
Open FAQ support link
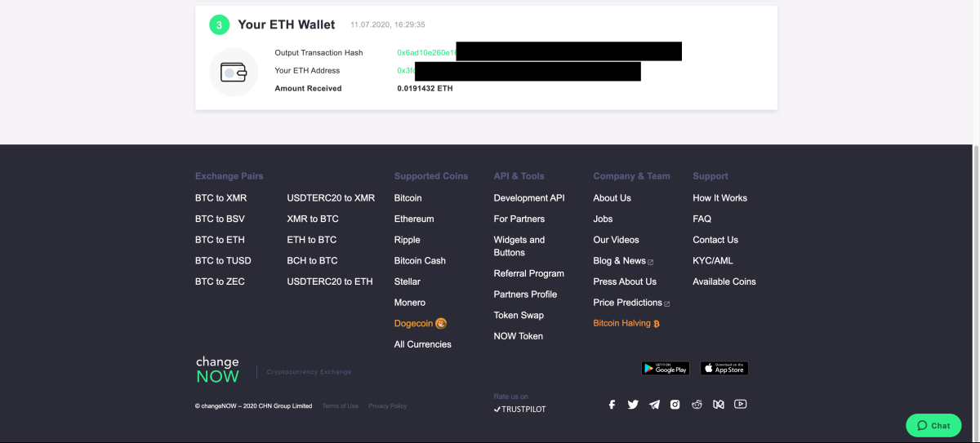[702, 219]
